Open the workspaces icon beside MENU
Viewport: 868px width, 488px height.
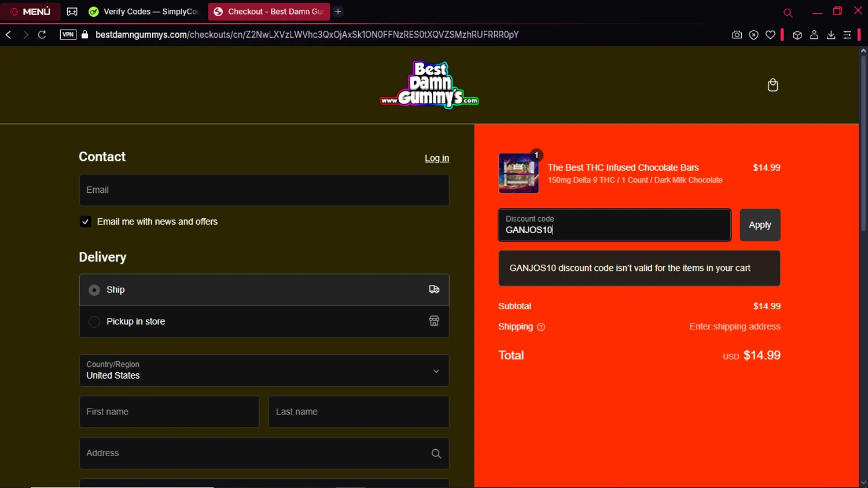pyautogui.click(x=72, y=12)
